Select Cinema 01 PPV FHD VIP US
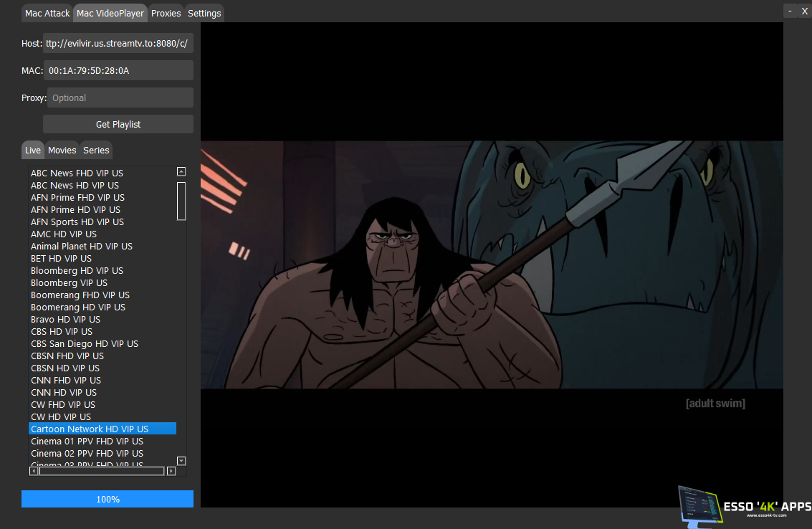Screen dimensions: 812x529 (x=87, y=441)
